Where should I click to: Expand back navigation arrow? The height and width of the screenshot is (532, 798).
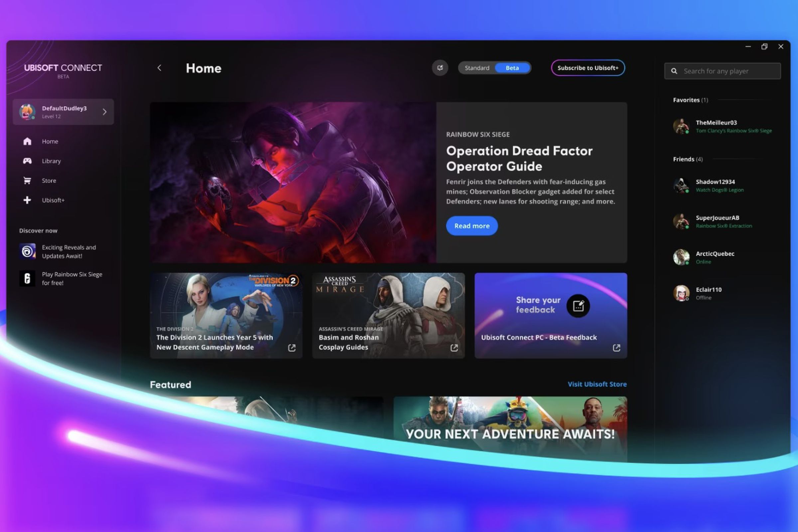coord(159,67)
